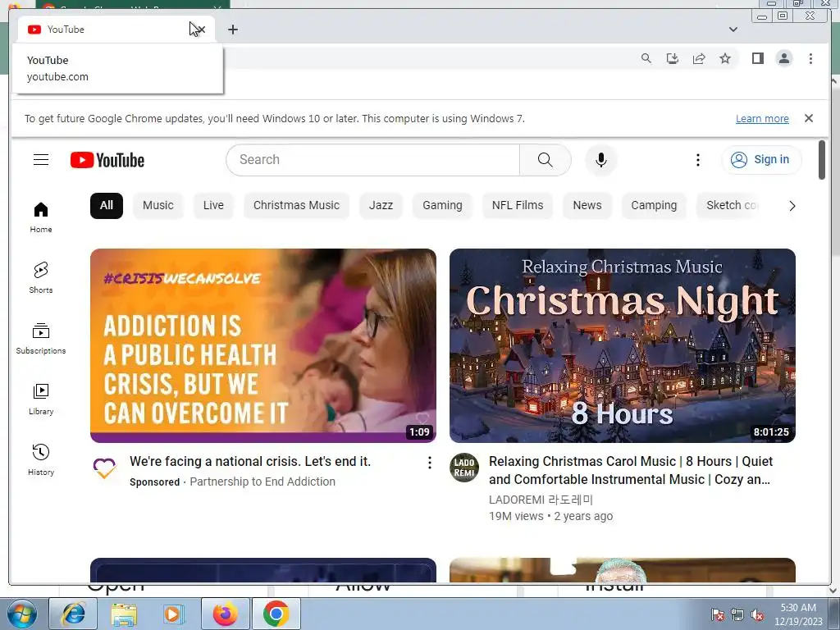Select the News category chip
The width and height of the screenshot is (840, 630).
[x=587, y=206]
